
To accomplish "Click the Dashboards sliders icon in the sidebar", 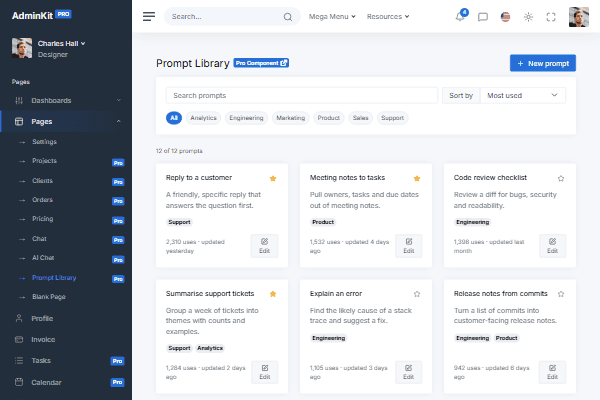I will 19,101.
